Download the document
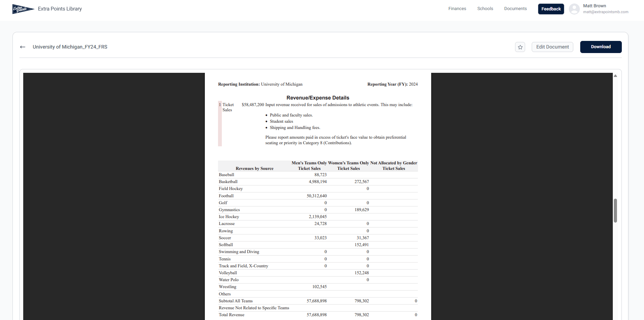 click(x=601, y=47)
